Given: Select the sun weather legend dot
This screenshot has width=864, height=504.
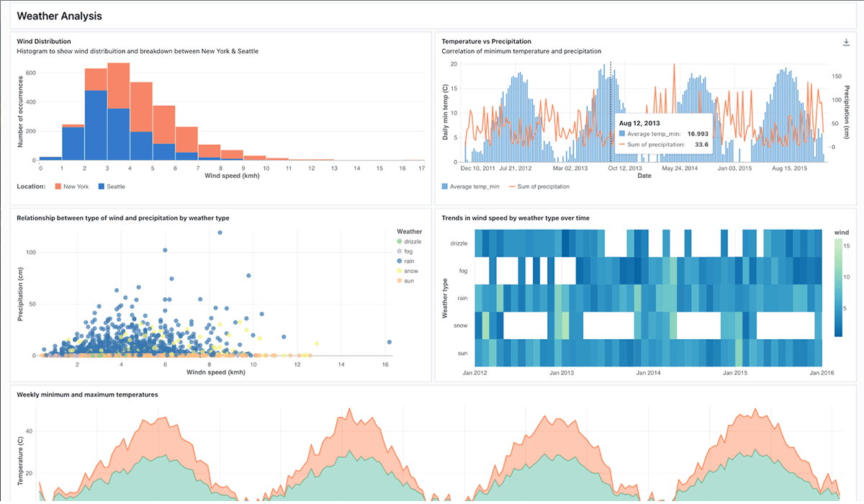Looking at the screenshot, I should coord(400,282).
